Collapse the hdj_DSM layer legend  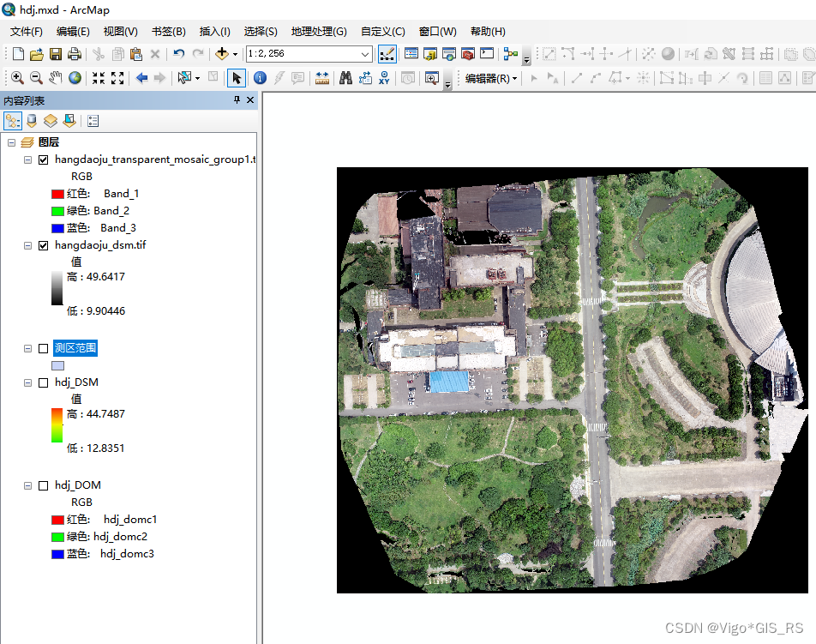(28, 382)
